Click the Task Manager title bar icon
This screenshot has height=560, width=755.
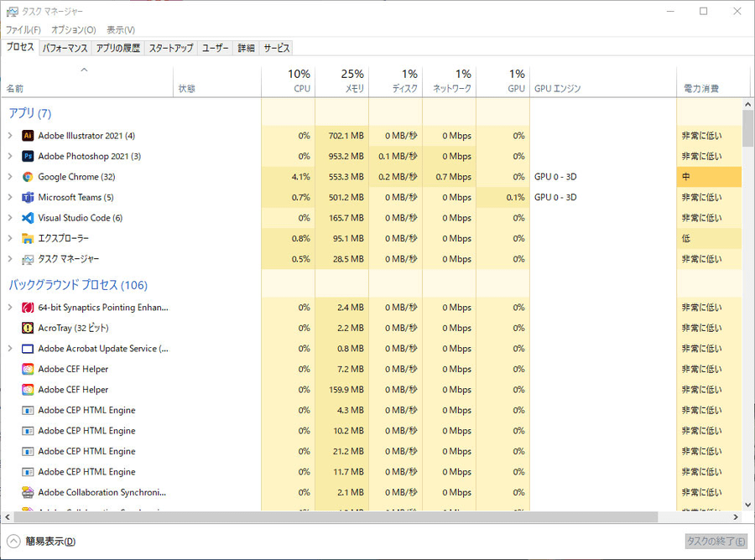pyautogui.click(x=12, y=11)
